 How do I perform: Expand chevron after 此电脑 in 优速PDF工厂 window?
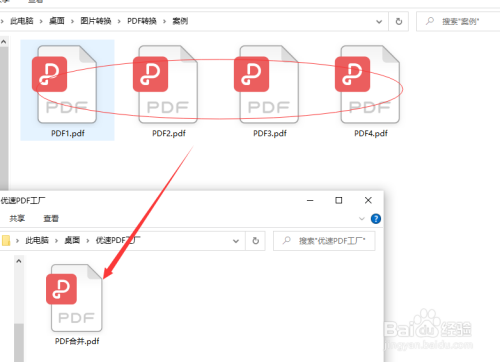pyautogui.click(x=57, y=241)
